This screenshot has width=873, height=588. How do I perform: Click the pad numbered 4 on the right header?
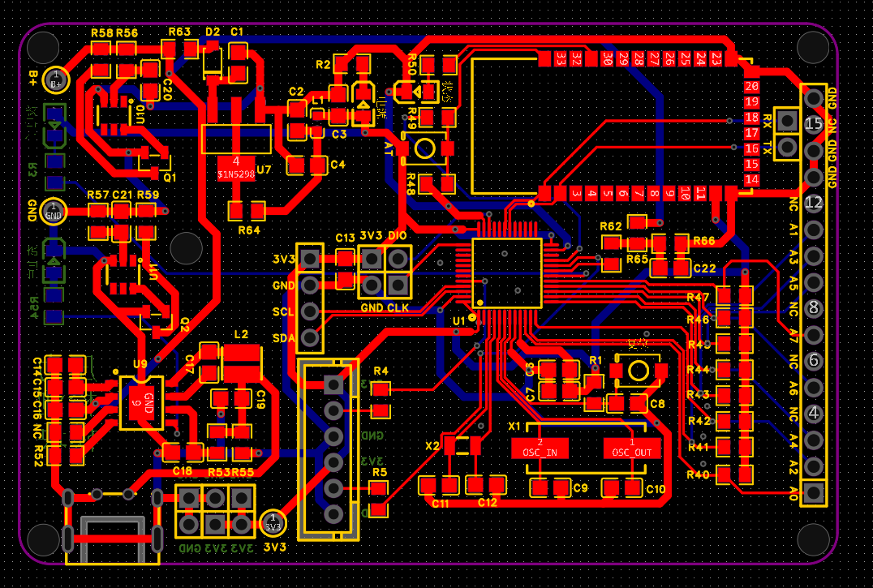[x=814, y=414]
